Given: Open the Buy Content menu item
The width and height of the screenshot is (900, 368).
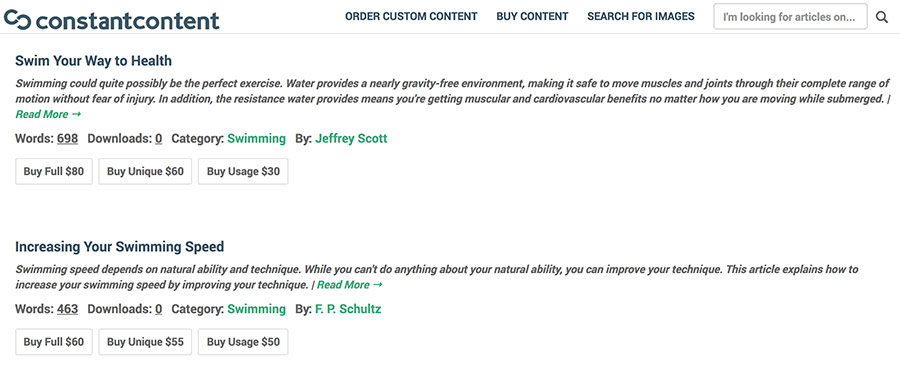Looking at the screenshot, I should [x=532, y=17].
